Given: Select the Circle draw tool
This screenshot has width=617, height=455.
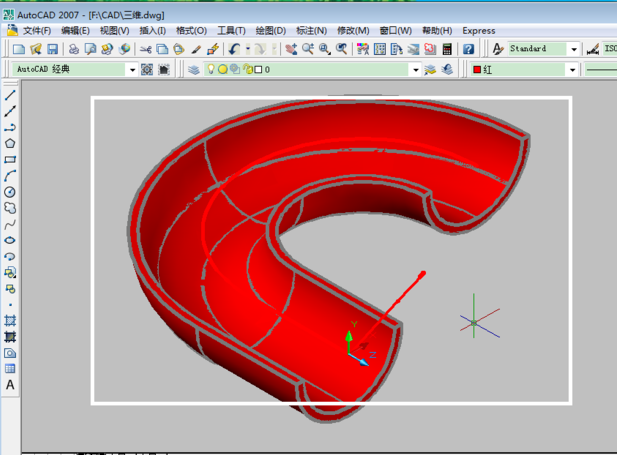Looking at the screenshot, I should (10, 191).
